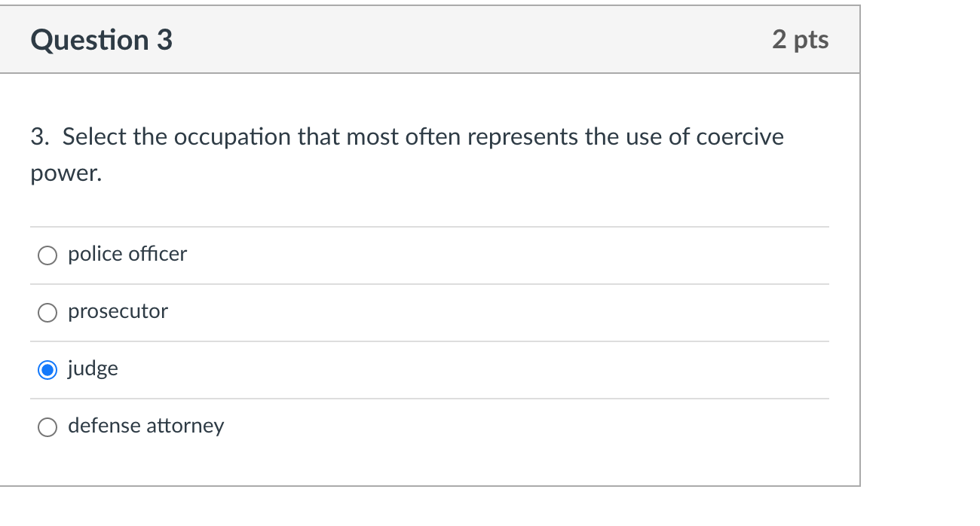
Task: Click the 'defense attorney' answer label
Action: click(x=145, y=426)
